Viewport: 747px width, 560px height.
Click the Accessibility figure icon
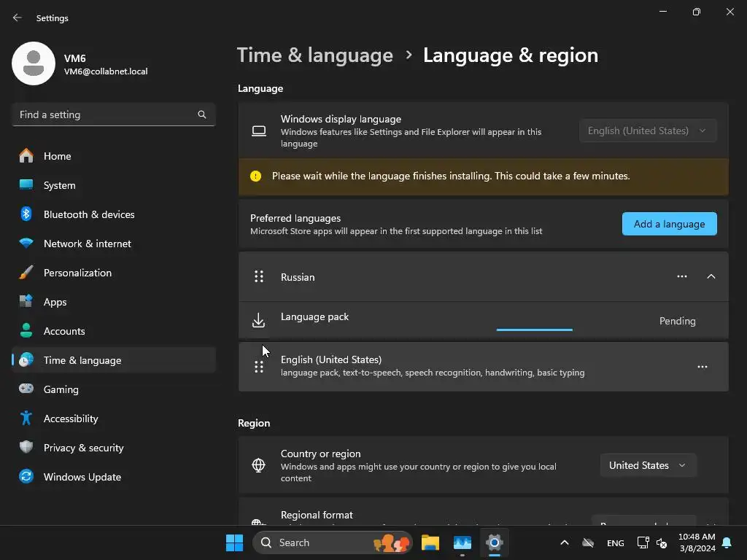[26, 418]
